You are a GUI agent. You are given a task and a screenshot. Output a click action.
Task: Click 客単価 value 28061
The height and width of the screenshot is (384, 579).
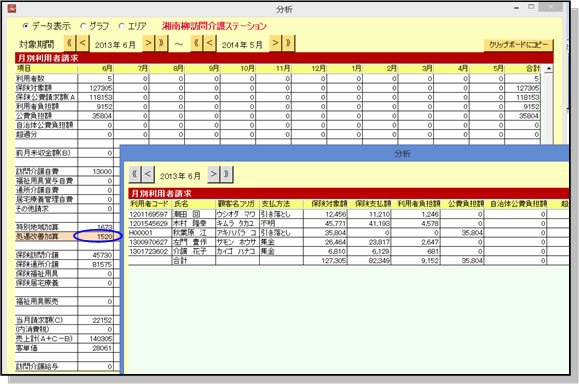(96, 348)
